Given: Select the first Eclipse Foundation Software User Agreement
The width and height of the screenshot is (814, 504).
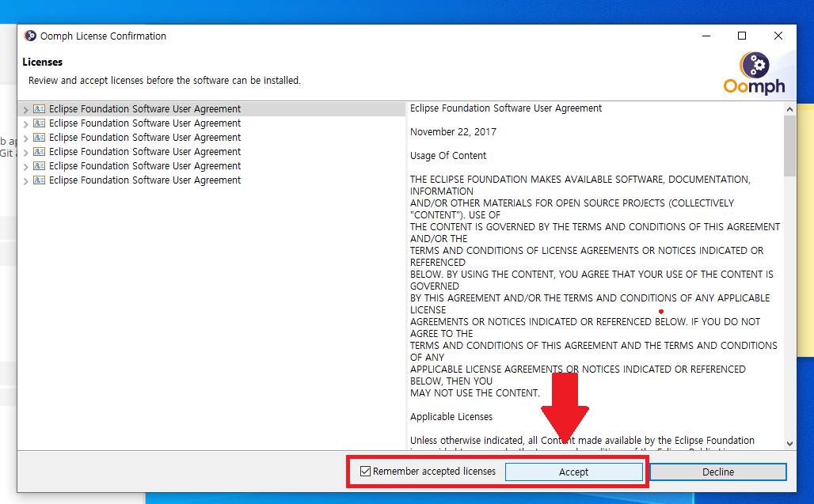Looking at the screenshot, I should point(145,109).
